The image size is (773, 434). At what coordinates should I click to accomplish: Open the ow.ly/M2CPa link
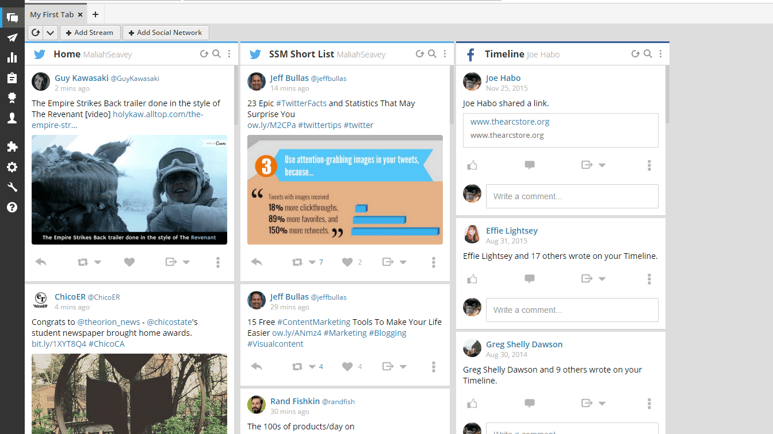coord(272,125)
